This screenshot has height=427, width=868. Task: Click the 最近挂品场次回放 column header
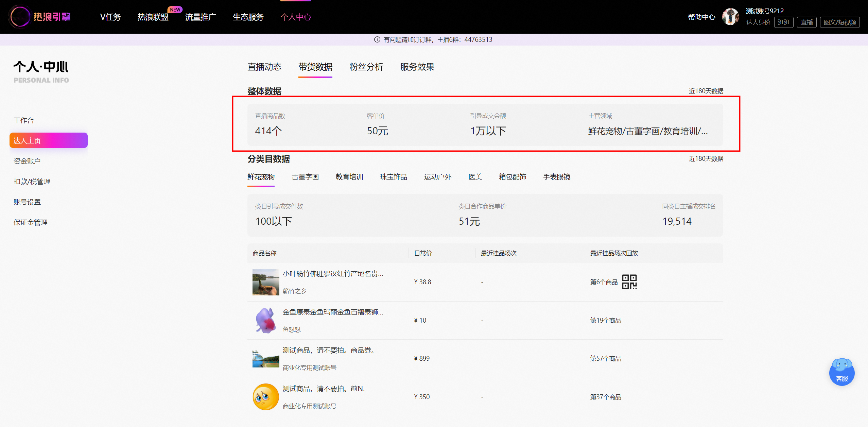point(614,253)
